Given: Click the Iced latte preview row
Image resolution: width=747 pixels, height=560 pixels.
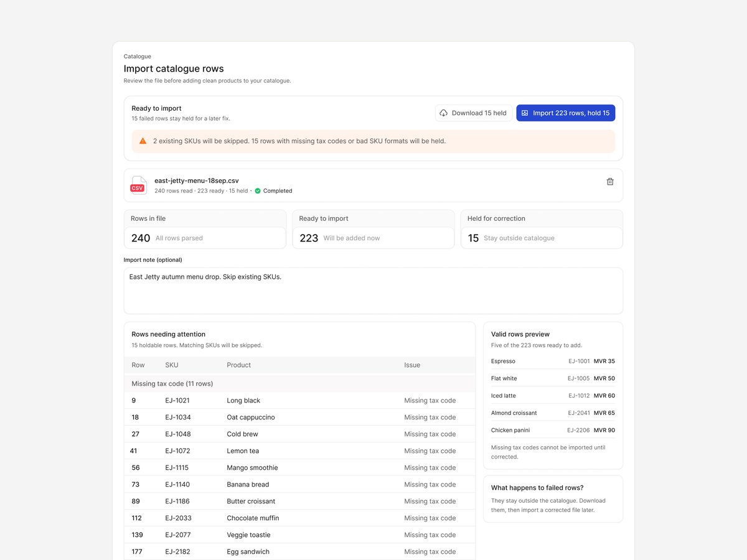Looking at the screenshot, I should tap(553, 396).
